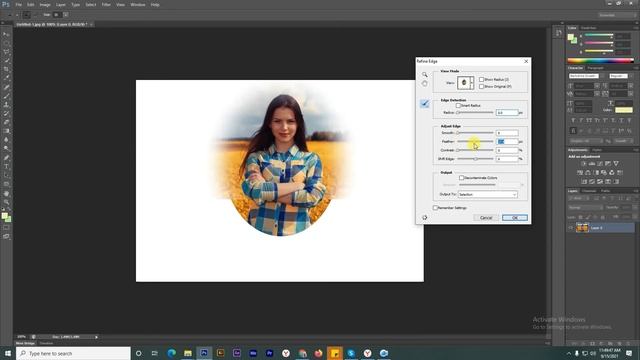Open the File menu

point(18,4)
